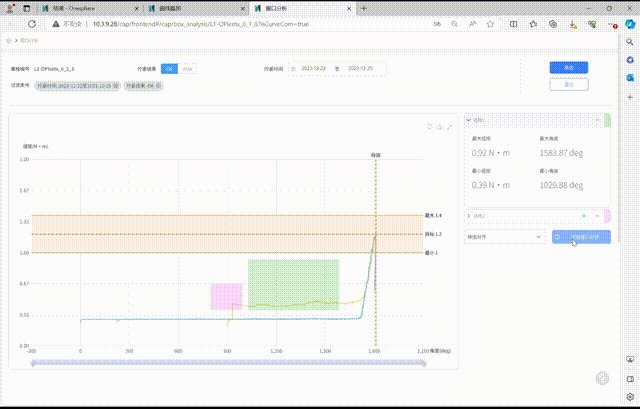
Task: Open the favorites list icon
Action: click(533, 24)
